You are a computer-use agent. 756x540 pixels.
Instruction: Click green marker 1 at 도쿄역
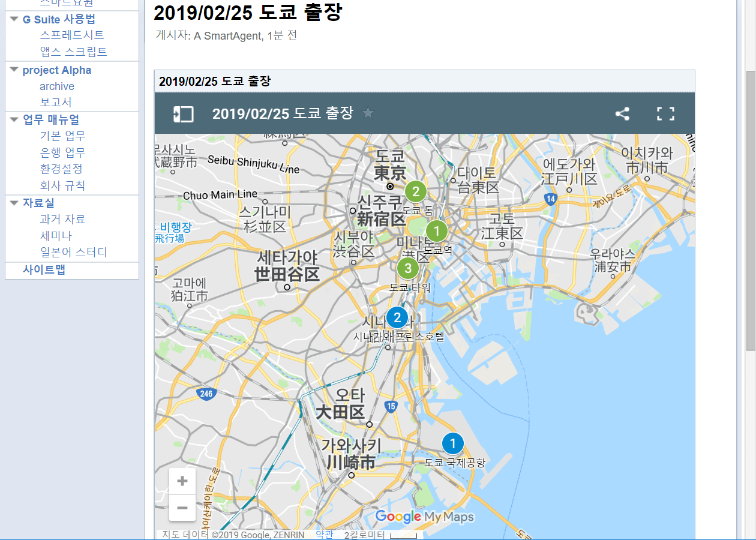tap(437, 230)
